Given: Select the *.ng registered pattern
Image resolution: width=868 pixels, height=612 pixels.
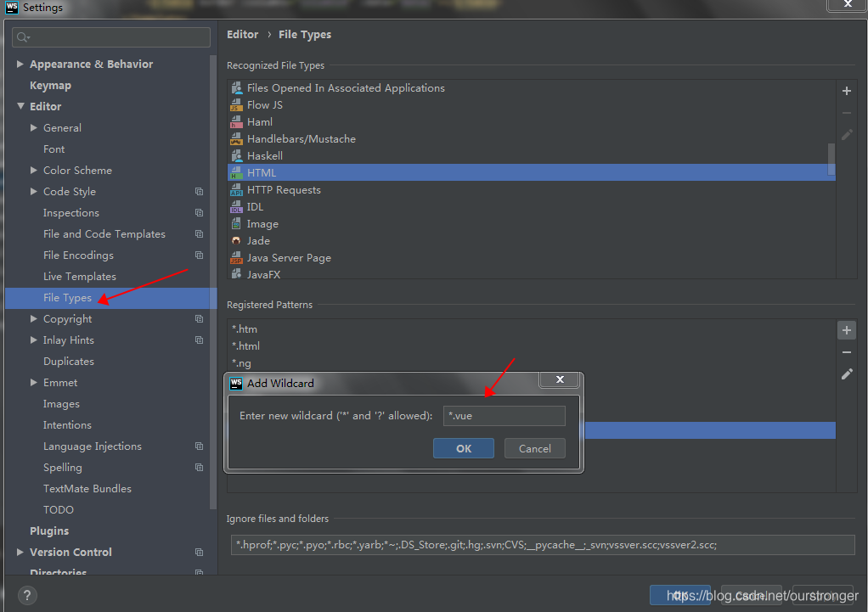Looking at the screenshot, I should [x=532, y=363].
